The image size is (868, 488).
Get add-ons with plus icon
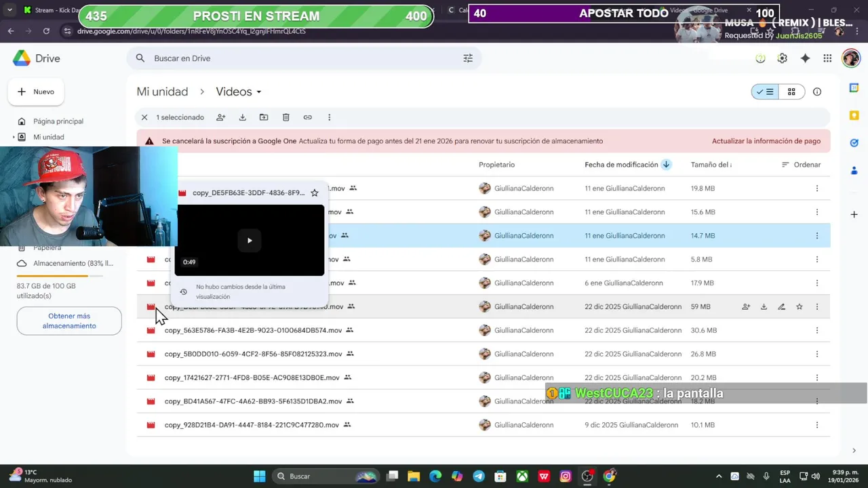854,215
